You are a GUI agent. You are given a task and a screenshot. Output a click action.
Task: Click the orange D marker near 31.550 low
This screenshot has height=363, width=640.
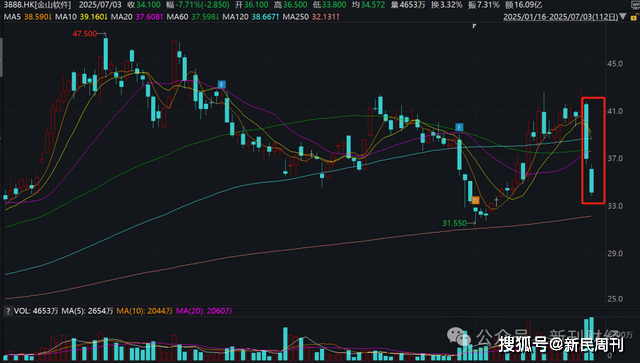(475, 200)
